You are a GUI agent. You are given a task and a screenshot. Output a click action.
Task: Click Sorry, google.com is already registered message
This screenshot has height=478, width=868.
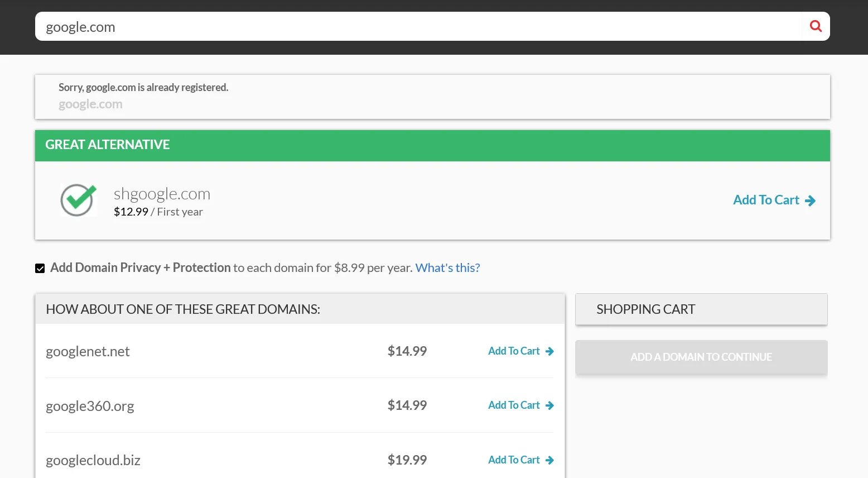coord(143,87)
